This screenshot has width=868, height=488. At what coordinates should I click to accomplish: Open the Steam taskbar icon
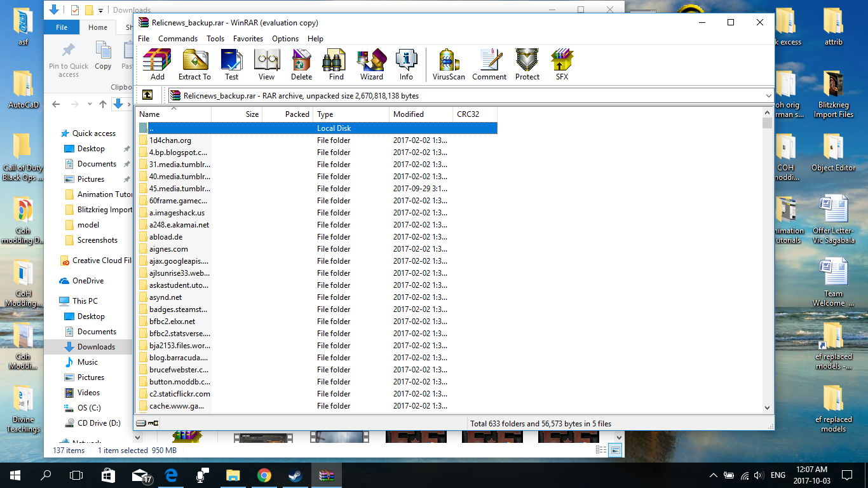click(295, 475)
